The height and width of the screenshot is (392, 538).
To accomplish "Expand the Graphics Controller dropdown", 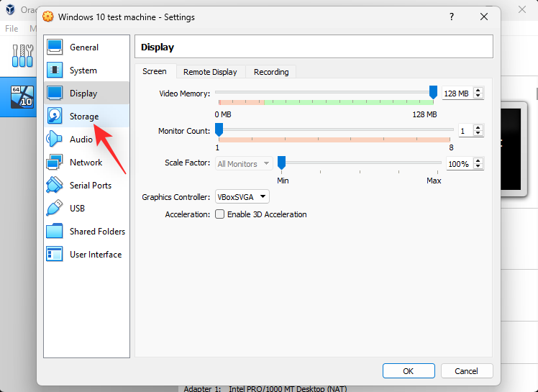I will (242, 196).
